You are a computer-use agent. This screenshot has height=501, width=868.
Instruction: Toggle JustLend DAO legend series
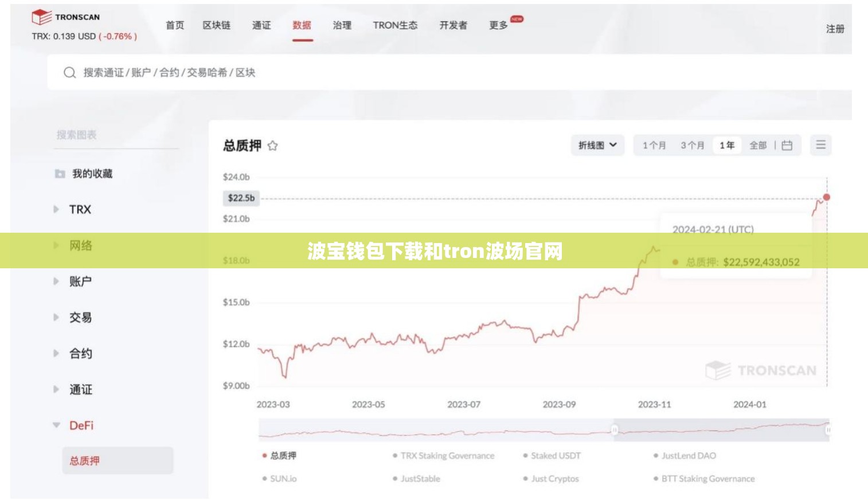pos(685,456)
